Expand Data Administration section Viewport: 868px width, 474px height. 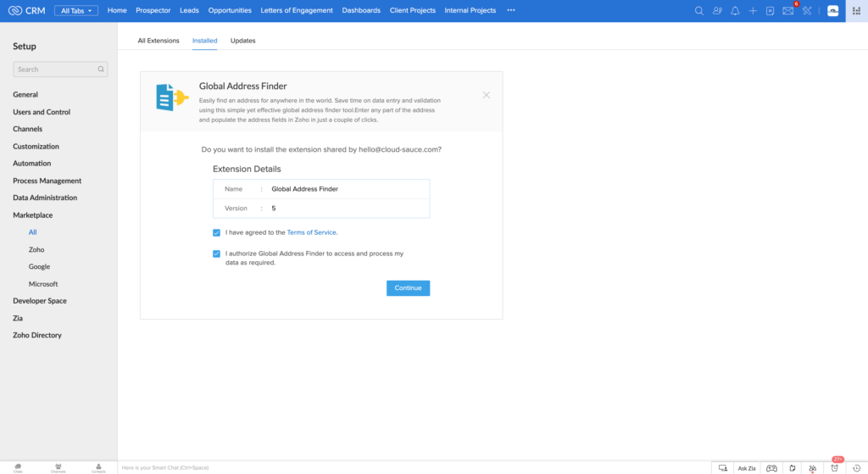(x=45, y=198)
